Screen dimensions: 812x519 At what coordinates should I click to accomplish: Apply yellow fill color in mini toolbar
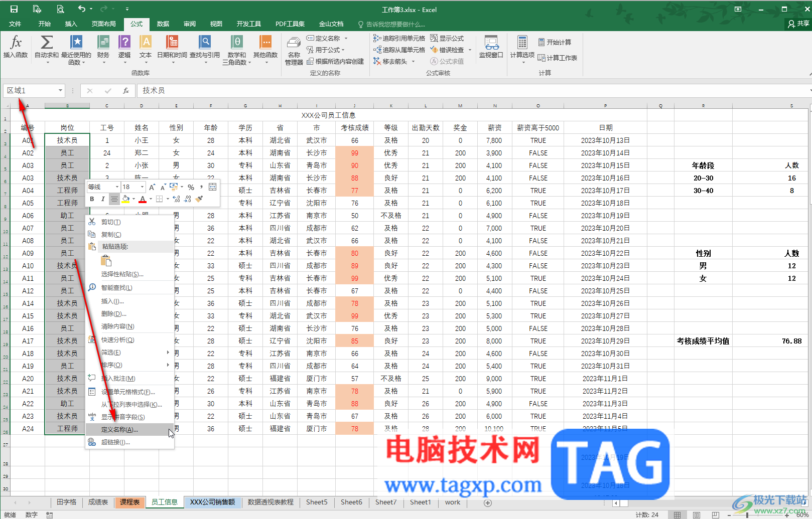pyautogui.click(x=125, y=199)
